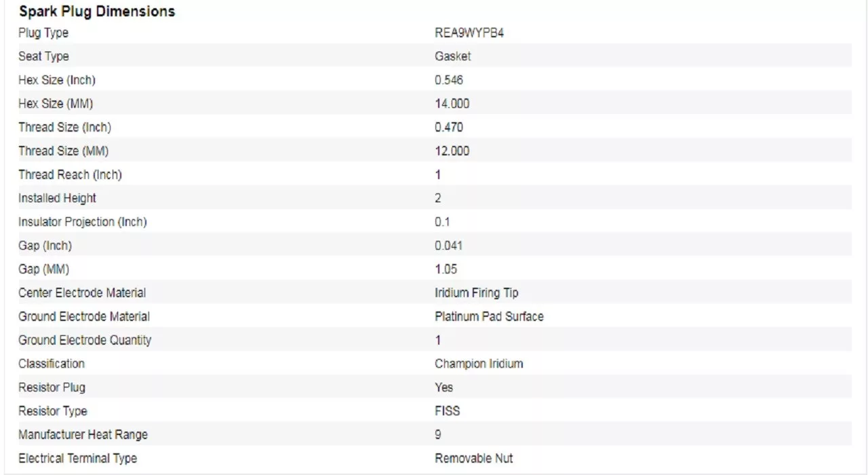Click the Resistor Plug value Yes

point(443,387)
